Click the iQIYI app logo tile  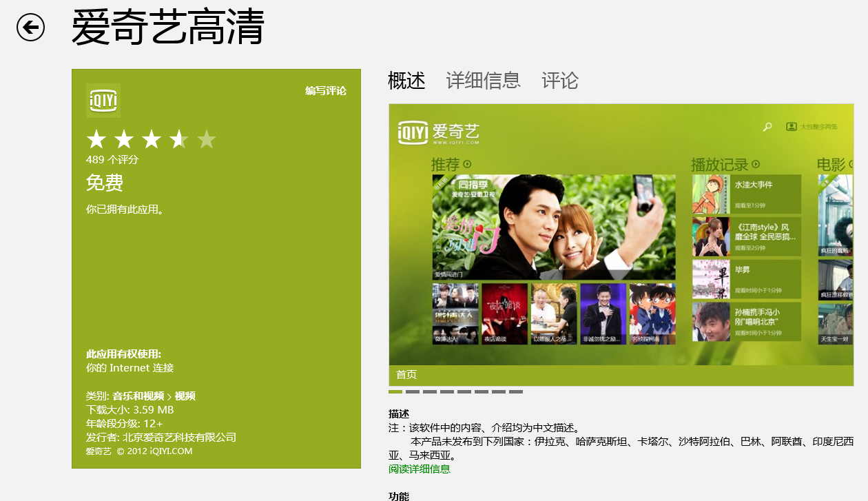coord(103,101)
